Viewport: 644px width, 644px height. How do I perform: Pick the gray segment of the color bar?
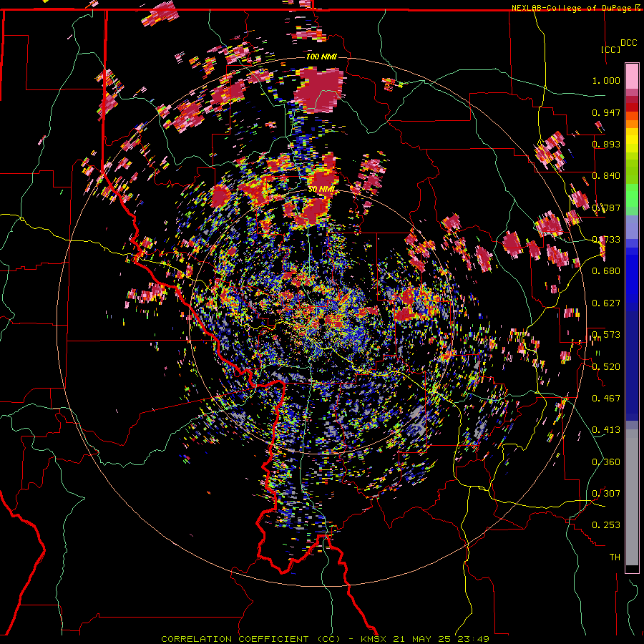tap(632, 497)
